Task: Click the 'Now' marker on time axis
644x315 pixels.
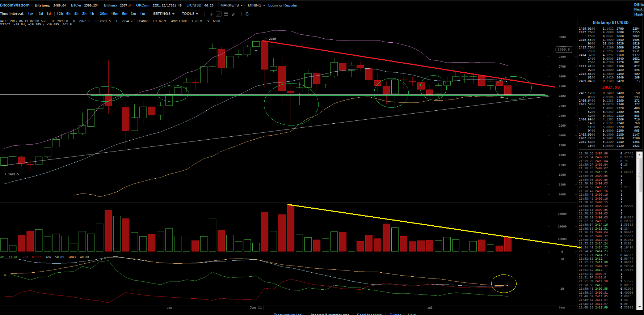Action: pyautogui.click(x=562, y=307)
